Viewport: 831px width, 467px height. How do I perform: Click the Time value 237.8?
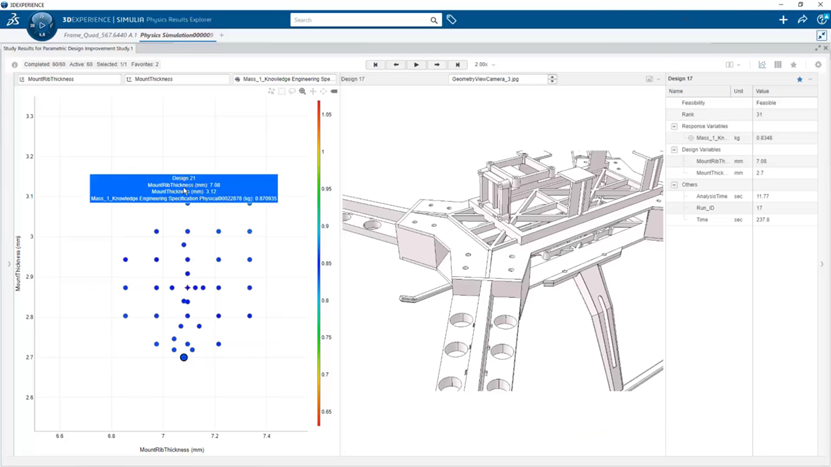763,219
